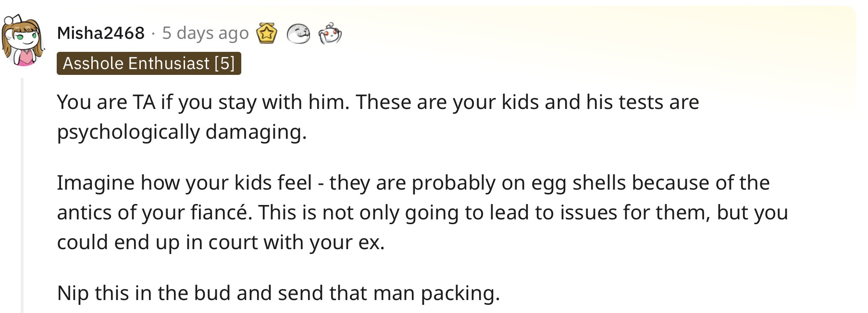Click the '5 days ago' timestamp
Screen dimensions: 868x313
(205, 33)
